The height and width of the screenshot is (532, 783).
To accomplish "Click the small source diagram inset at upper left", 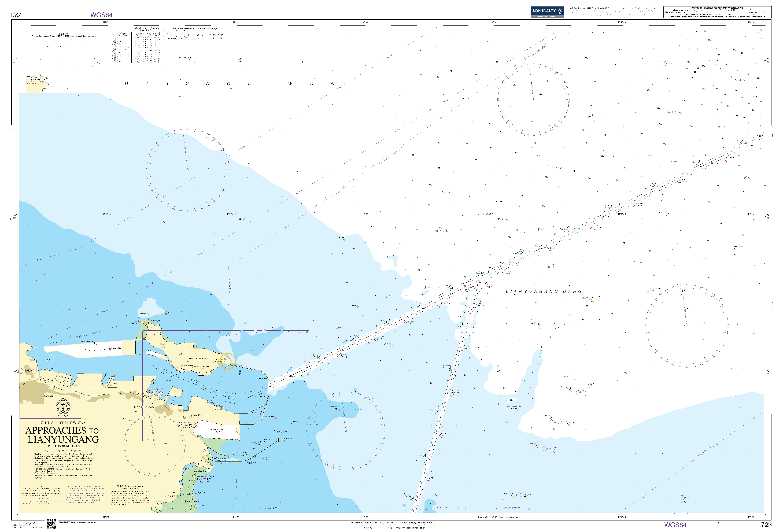I will (x=38, y=84).
